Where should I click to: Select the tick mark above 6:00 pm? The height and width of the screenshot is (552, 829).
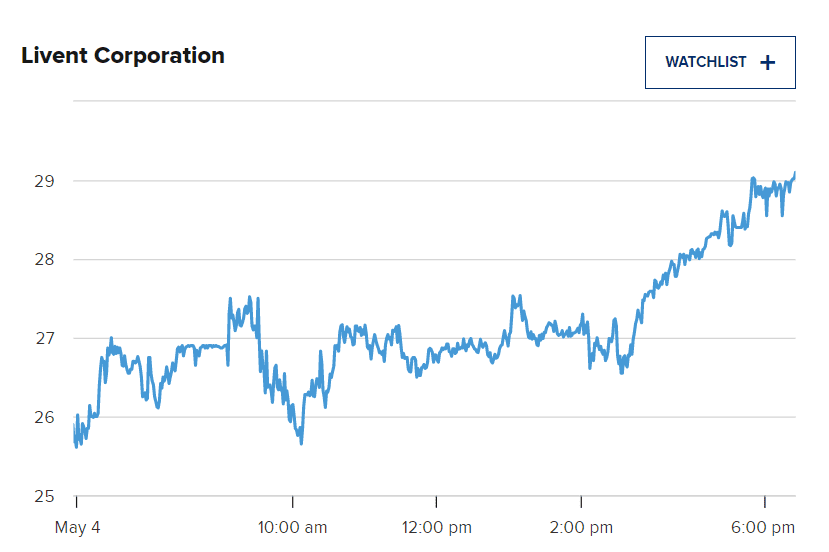[765, 500]
